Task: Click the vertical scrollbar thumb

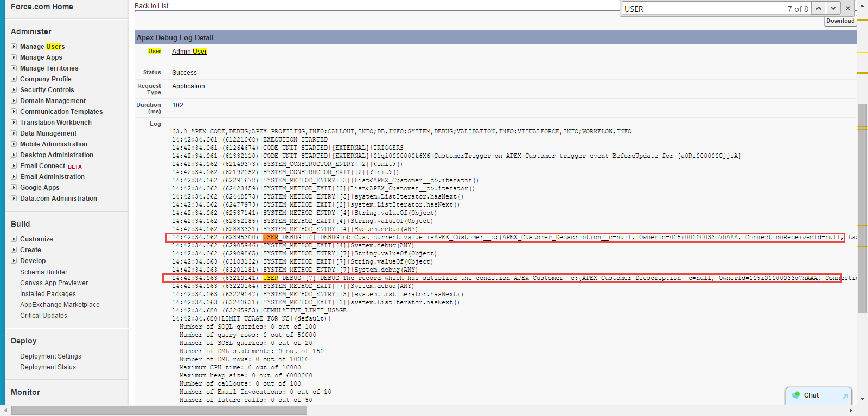Action: 862,208
